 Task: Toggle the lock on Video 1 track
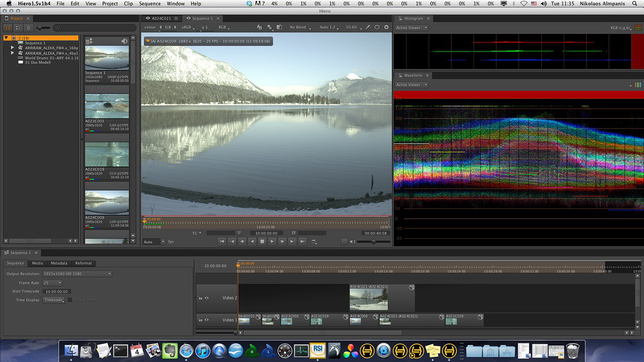point(200,320)
